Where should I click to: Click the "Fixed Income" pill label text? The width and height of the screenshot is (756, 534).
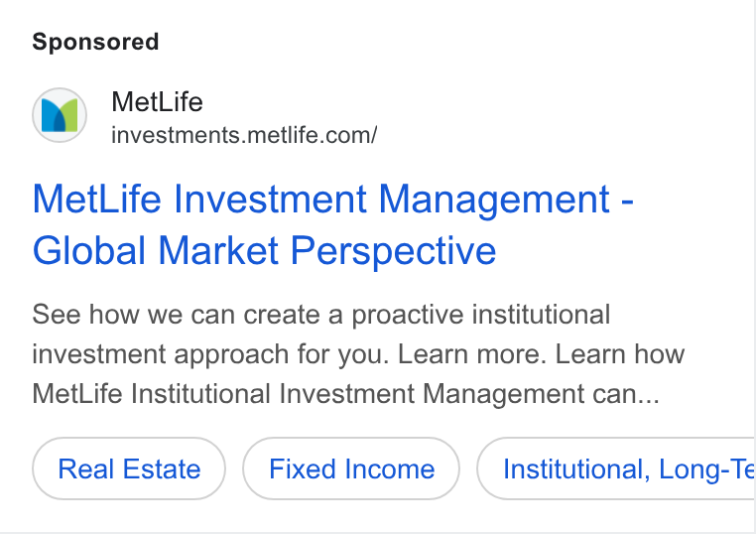(352, 468)
